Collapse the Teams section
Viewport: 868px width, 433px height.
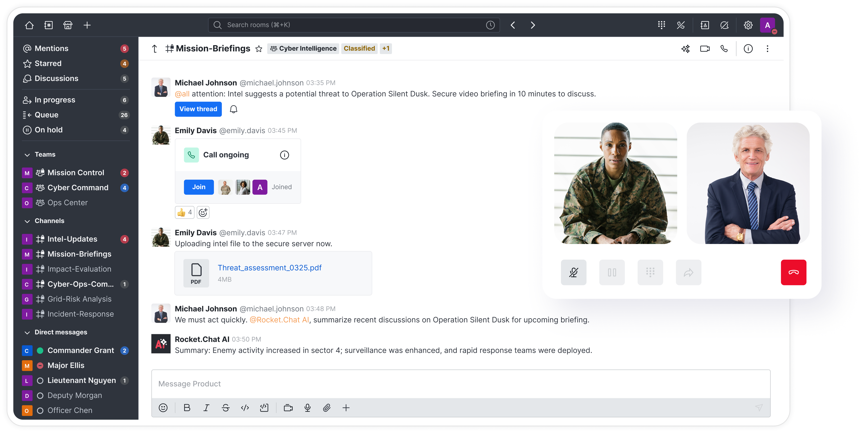[x=27, y=155]
